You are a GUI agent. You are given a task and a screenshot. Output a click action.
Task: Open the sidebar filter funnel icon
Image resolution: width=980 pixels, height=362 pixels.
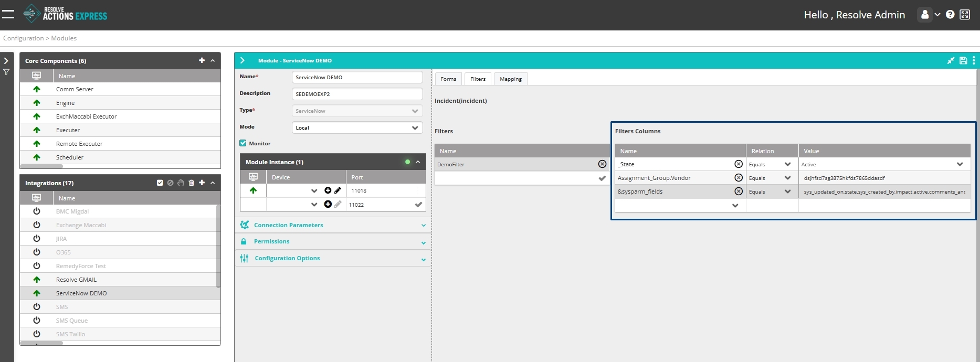point(6,72)
